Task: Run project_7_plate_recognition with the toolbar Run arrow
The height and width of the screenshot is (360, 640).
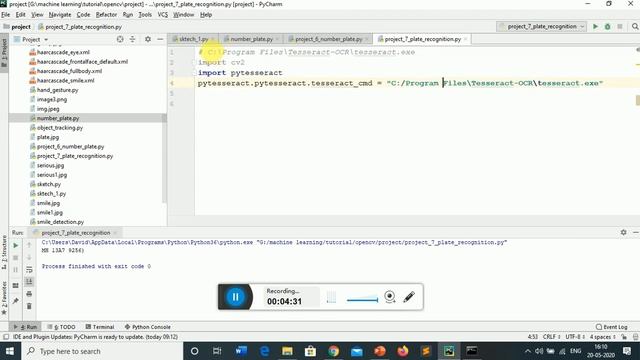Action: tap(595, 27)
